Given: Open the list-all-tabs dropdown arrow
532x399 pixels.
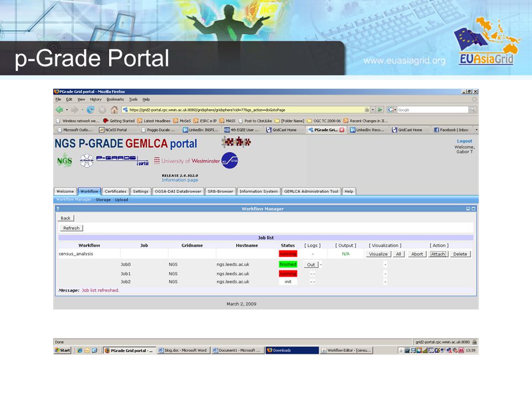Looking at the screenshot, I should click(476, 130).
